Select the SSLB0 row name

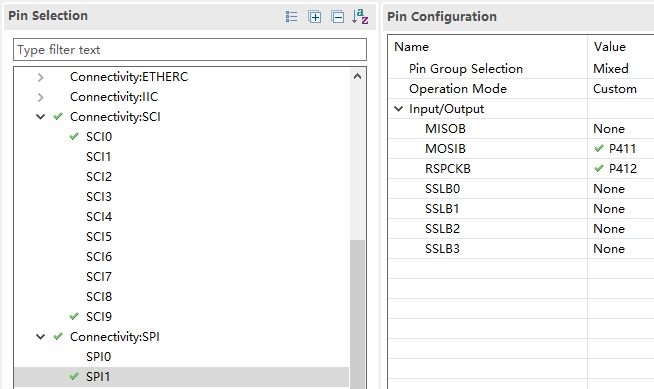pos(442,189)
